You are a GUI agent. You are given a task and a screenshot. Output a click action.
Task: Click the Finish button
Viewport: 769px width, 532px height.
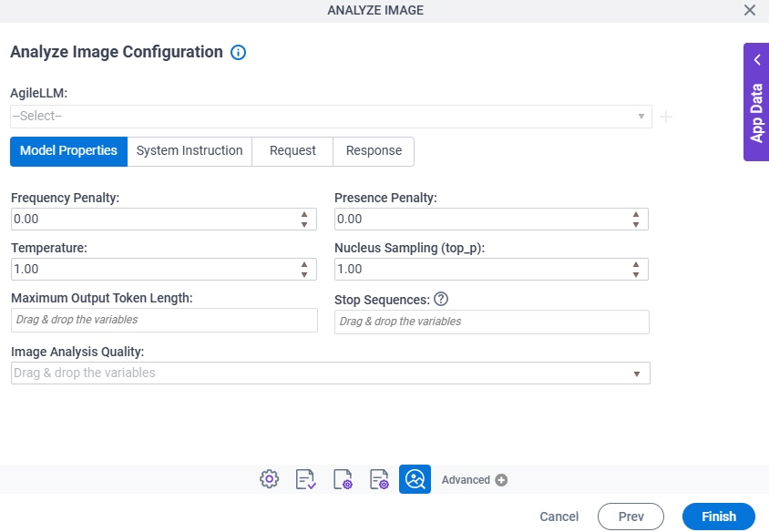(719, 517)
